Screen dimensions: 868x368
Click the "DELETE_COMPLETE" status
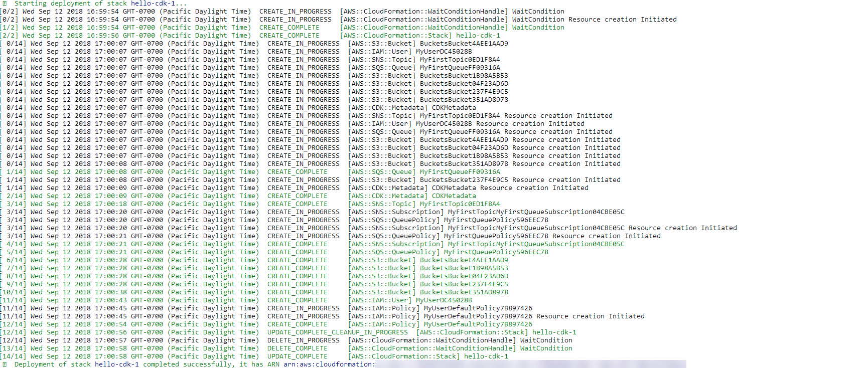pyautogui.click(x=298, y=348)
